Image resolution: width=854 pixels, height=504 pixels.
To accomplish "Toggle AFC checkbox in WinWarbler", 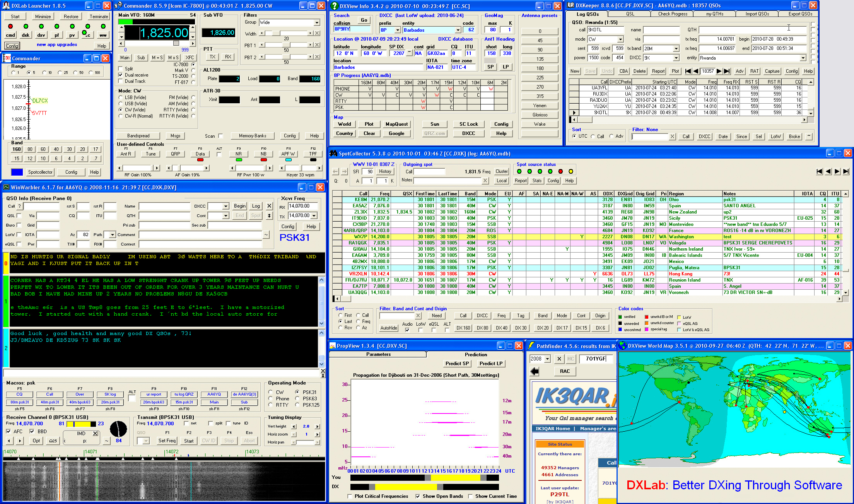I will [9, 431].
